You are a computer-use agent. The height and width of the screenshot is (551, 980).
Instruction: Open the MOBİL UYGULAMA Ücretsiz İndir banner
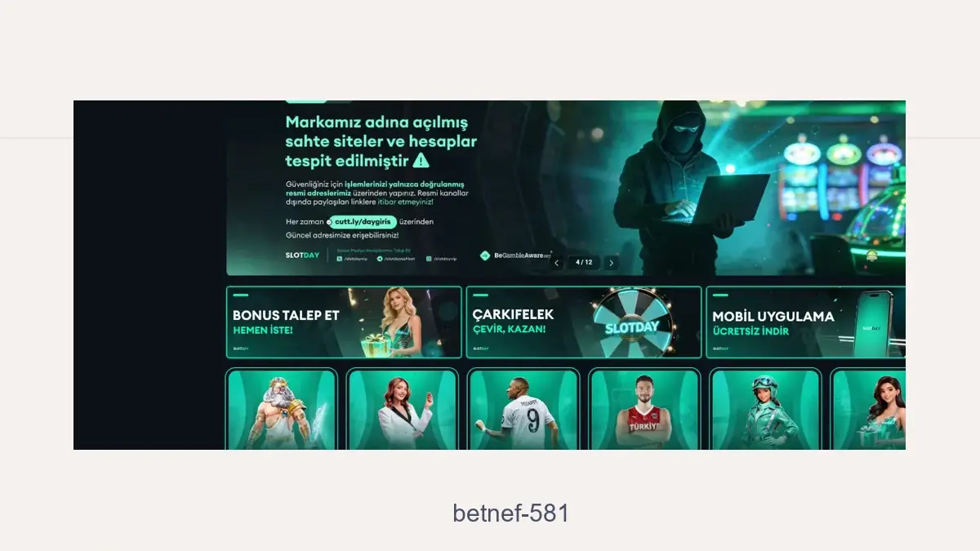click(806, 322)
